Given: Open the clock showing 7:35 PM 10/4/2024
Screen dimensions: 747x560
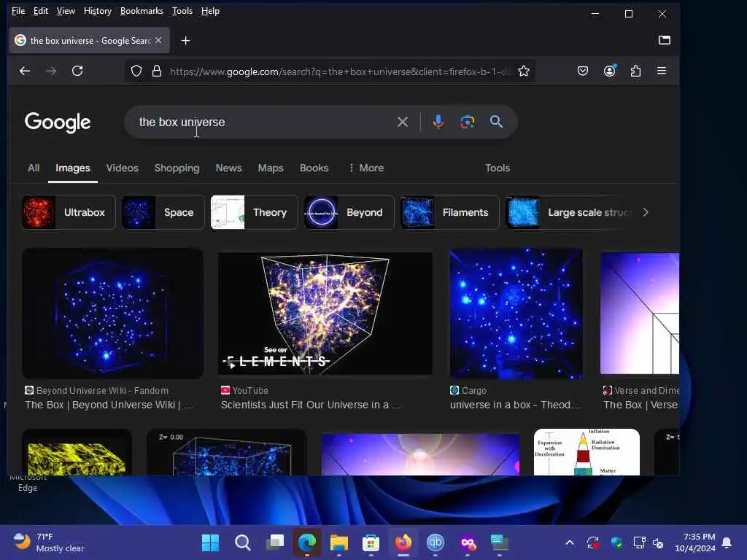Looking at the screenshot, I should click(x=694, y=542).
